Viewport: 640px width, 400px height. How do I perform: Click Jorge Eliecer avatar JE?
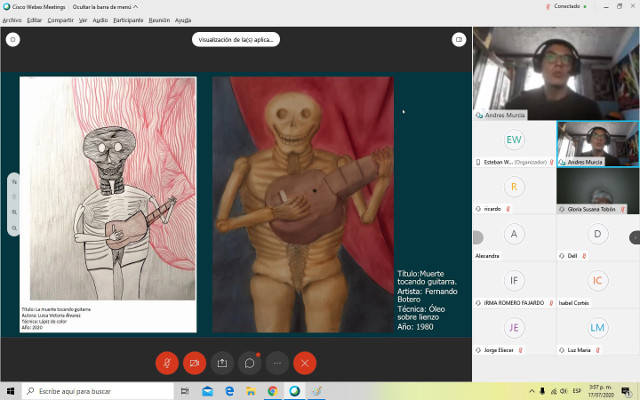coord(514,327)
